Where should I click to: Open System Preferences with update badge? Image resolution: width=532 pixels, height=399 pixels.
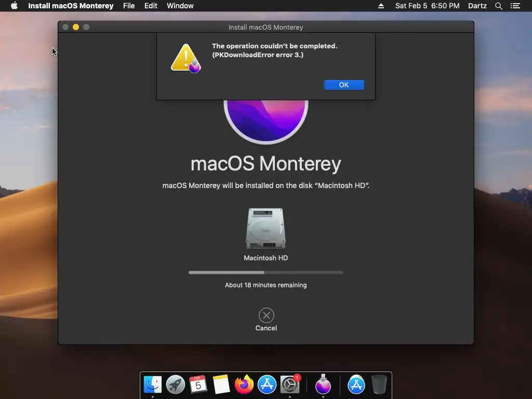click(290, 384)
